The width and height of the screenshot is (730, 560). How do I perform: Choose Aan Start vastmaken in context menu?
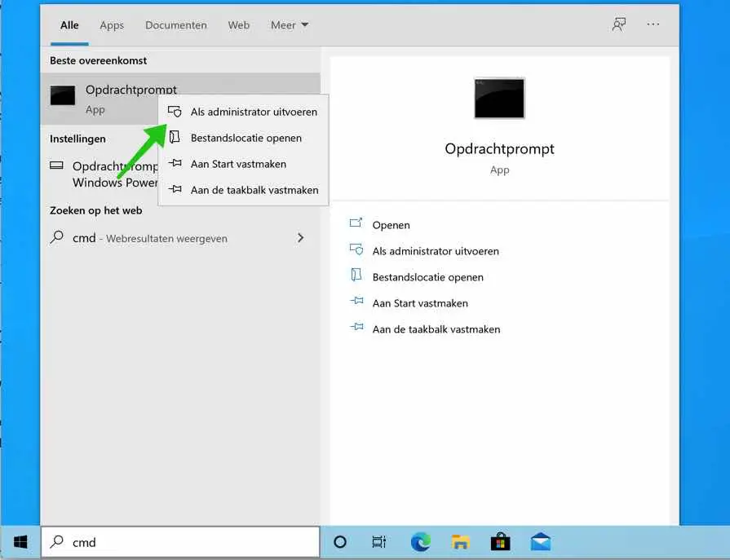click(243, 164)
